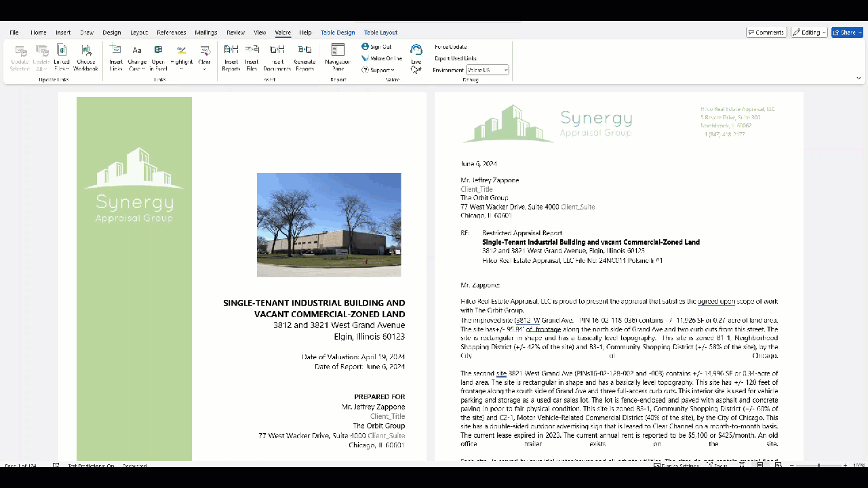The image size is (868, 488).
Task: Click Open in Excel icon
Action: point(158,52)
